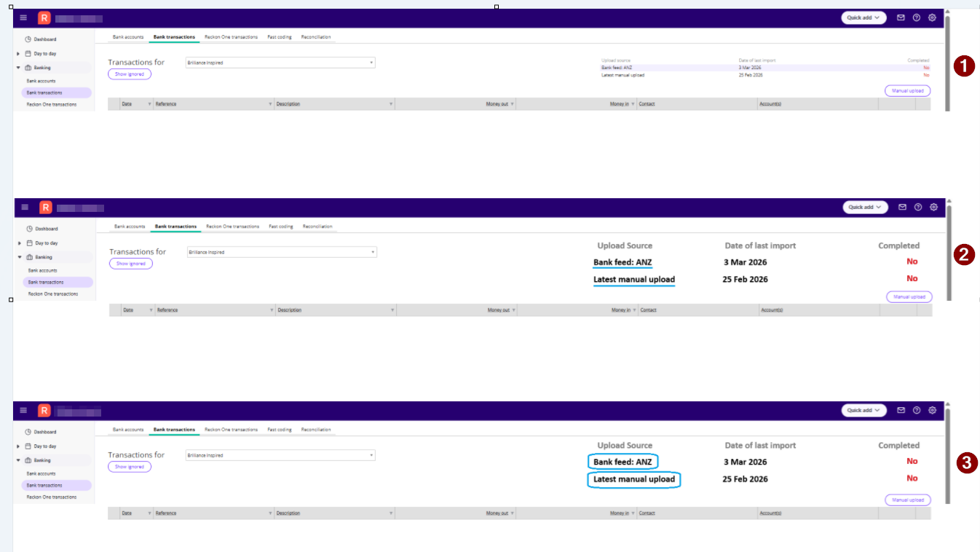The height and width of the screenshot is (552, 980).
Task: Collapse the Banking section in the bottom screenshot
Action: pos(19,460)
